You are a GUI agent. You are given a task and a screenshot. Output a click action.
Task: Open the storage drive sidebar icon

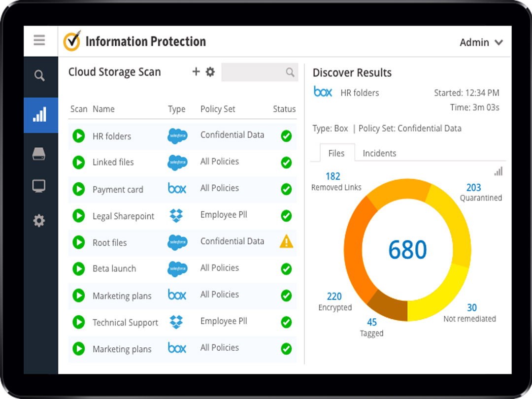(39, 154)
